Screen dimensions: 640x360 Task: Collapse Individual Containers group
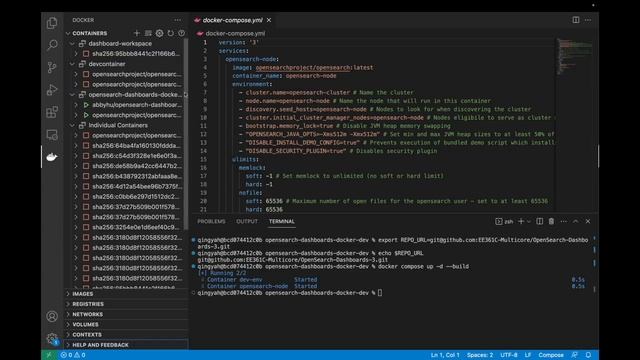pos(73,125)
